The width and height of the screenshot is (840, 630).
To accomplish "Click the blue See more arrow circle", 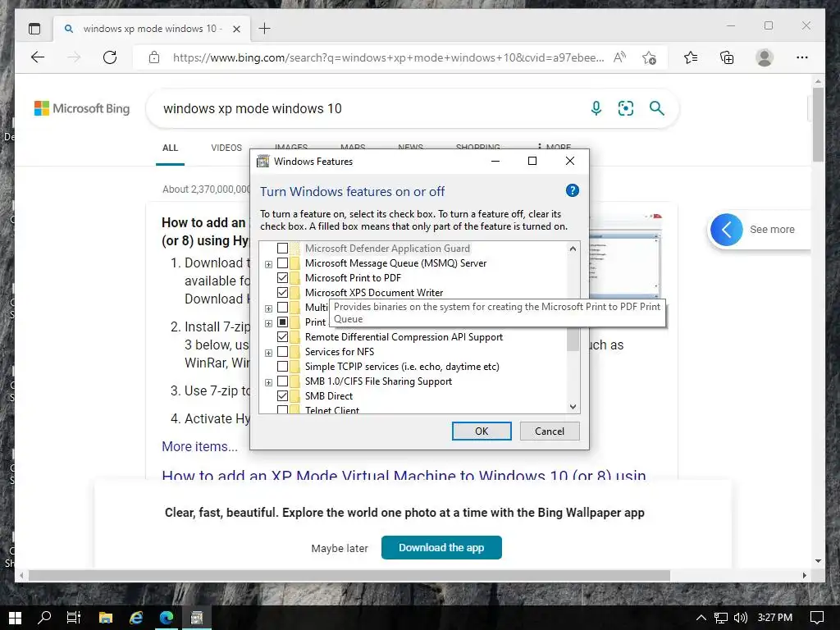I will coord(727,230).
